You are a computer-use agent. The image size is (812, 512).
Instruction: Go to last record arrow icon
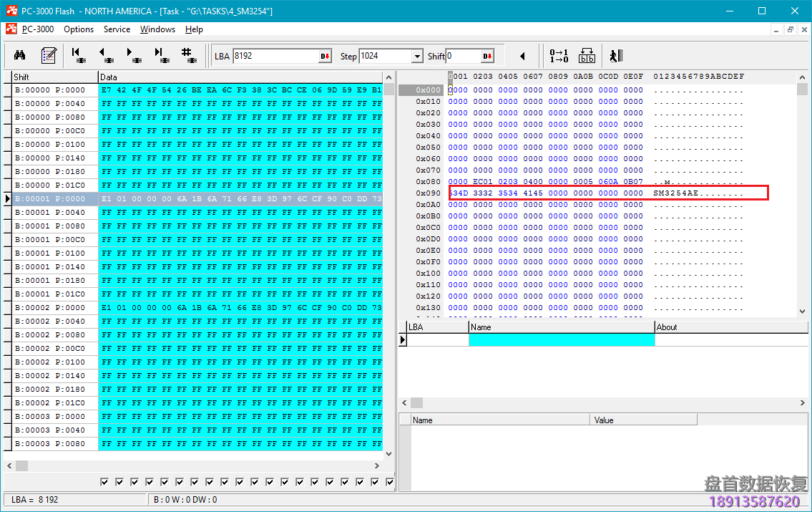(161, 56)
